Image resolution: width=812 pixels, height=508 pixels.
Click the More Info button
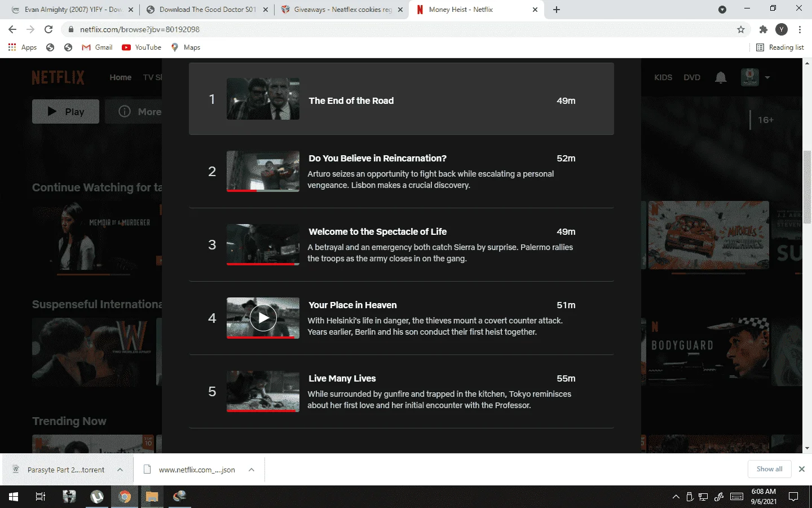tap(134, 111)
